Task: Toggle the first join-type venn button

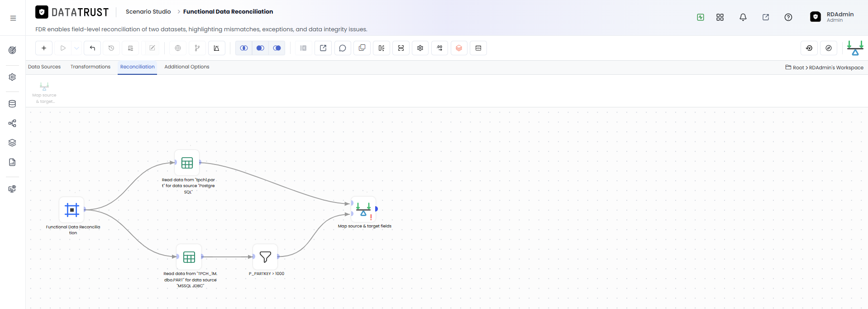Action: point(244,48)
